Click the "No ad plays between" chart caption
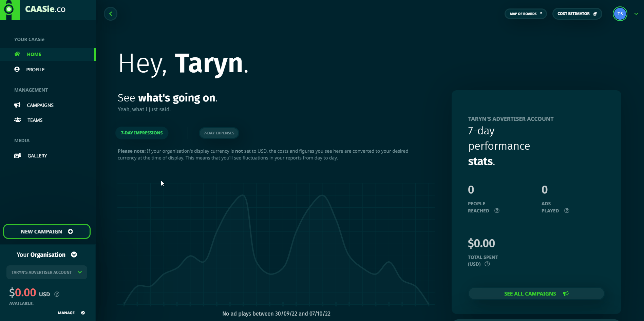Image resolution: width=644 pixels, height=321 pixels. (276, 314)
